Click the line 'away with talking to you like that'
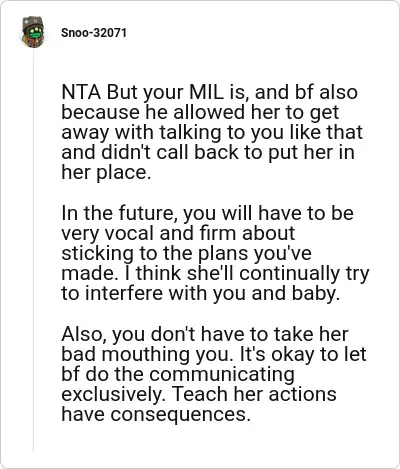400x469 pixels. (212, 132)
